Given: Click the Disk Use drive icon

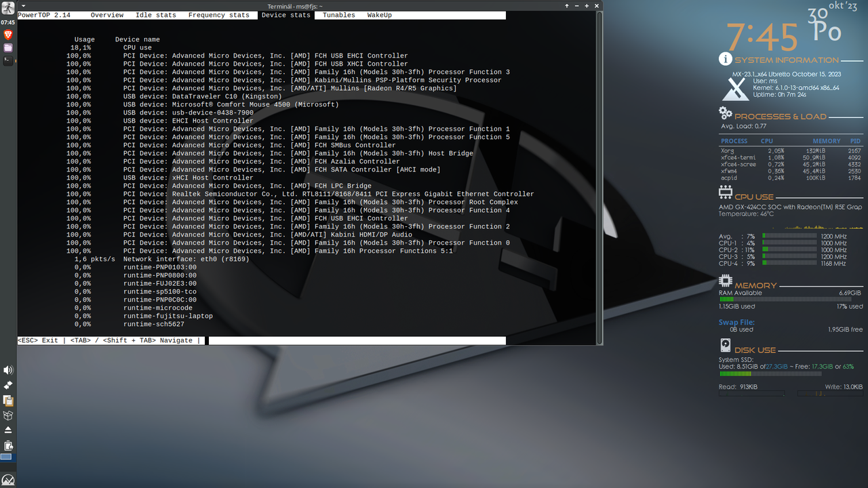Looking at the screenshot, I should (726, 345).
